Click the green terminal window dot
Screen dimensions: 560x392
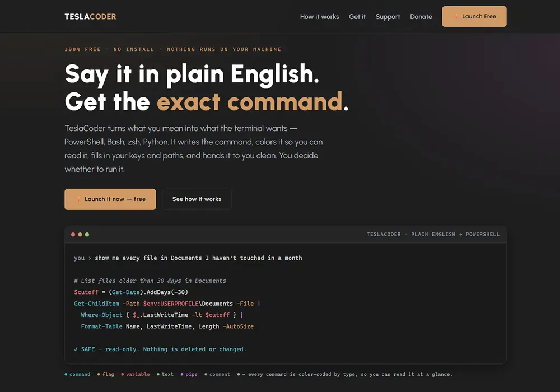(87, 235)
